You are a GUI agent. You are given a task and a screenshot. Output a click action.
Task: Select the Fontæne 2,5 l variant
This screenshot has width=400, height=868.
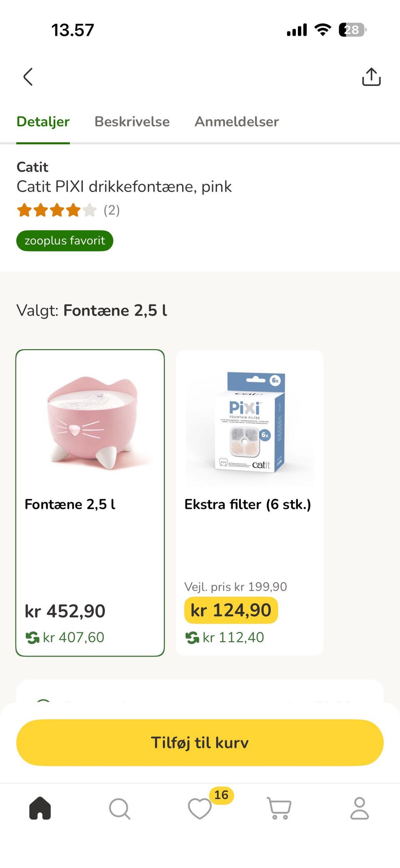coord(90,542)
